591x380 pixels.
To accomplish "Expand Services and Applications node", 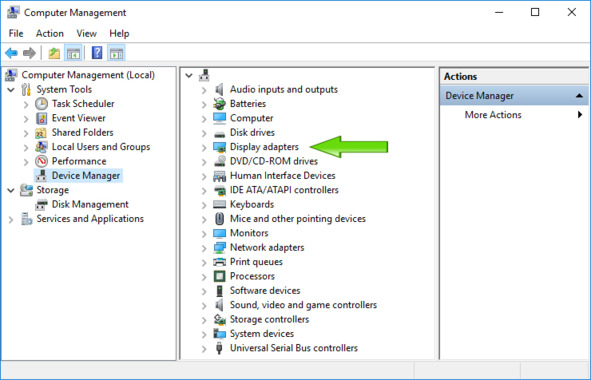I will pyautogui.click(x=11, y=219).
